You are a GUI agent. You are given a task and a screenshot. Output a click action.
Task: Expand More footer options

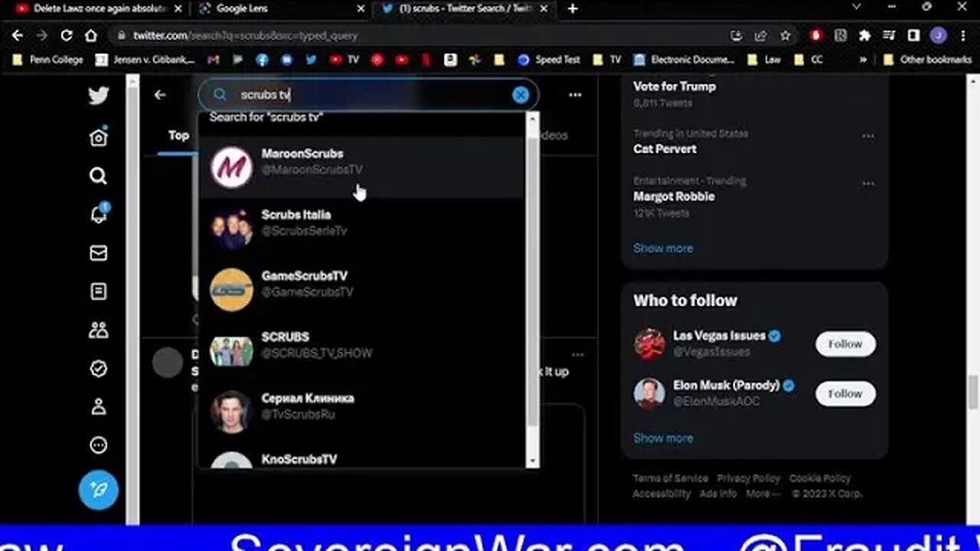(x=763, y=494)
